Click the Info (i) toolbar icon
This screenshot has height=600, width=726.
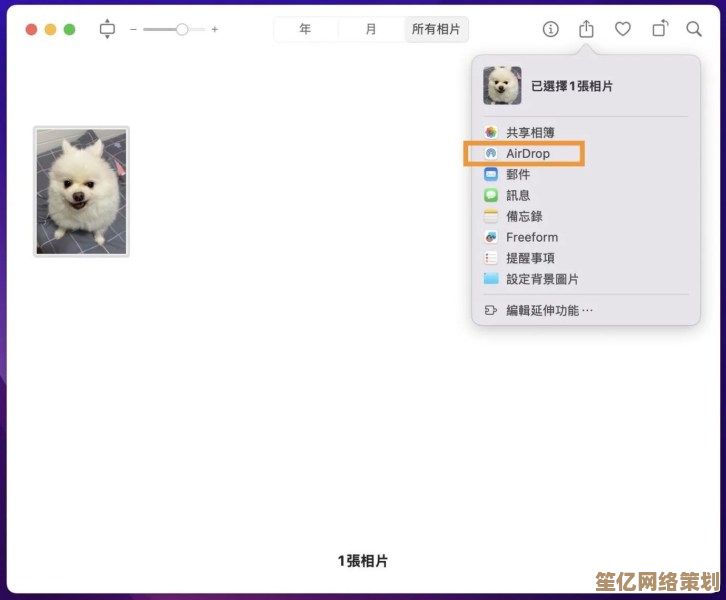(551, 29)
